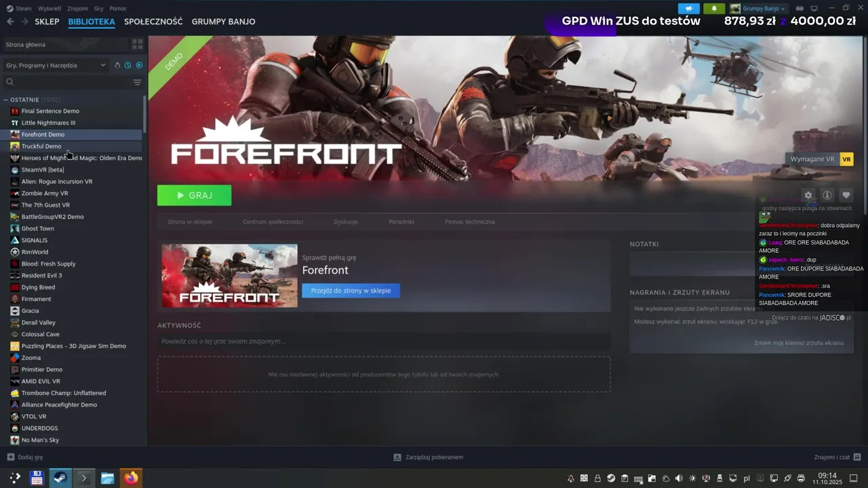Click the Add game plus icon

(10, 457)
